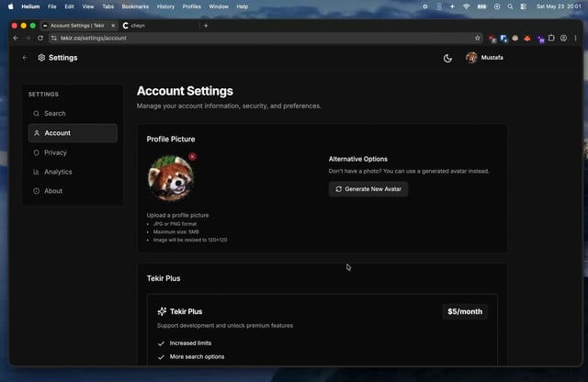Image resolution: width=588 pixels, height=382 pixels.
Task: Click the blue extension icon in toolbar
Action: [x=503, y=39]
